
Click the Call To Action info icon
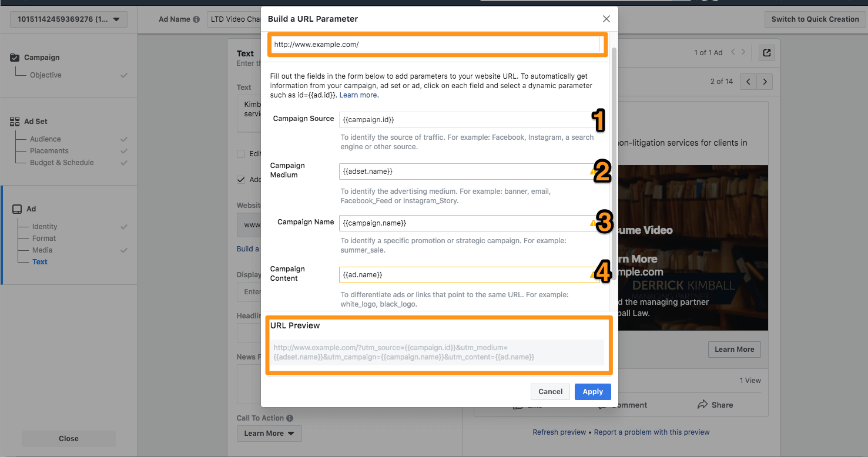(x=290, y=418)
